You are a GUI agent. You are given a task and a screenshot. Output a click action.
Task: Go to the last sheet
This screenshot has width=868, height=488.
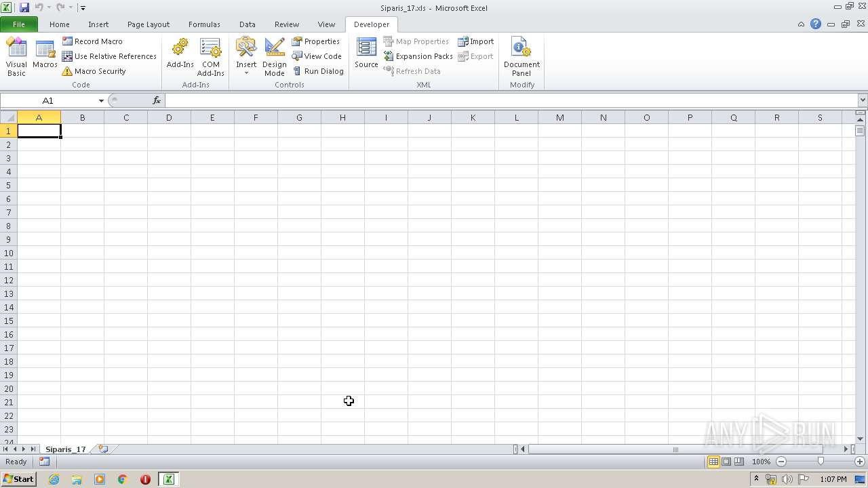point(33,449)
